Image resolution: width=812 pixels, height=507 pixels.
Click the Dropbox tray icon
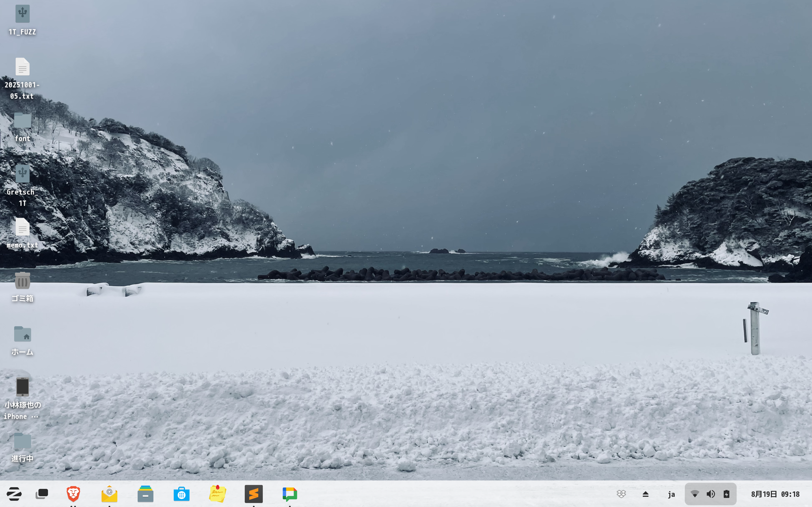coord(621,494)
